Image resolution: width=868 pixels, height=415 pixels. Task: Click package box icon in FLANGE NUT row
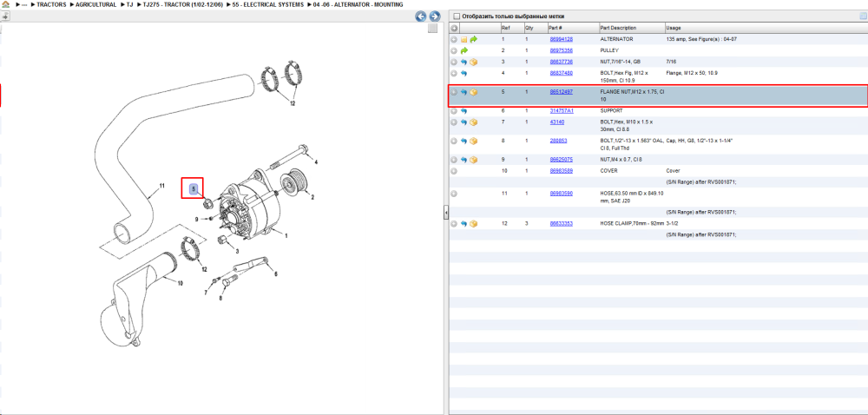point(473,92)
